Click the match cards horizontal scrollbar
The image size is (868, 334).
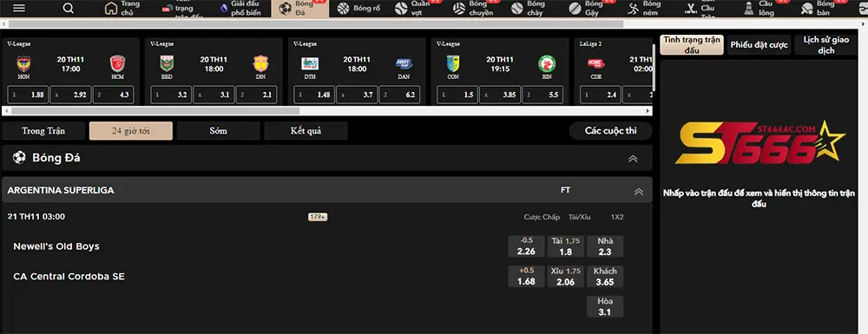coord(155,110)
